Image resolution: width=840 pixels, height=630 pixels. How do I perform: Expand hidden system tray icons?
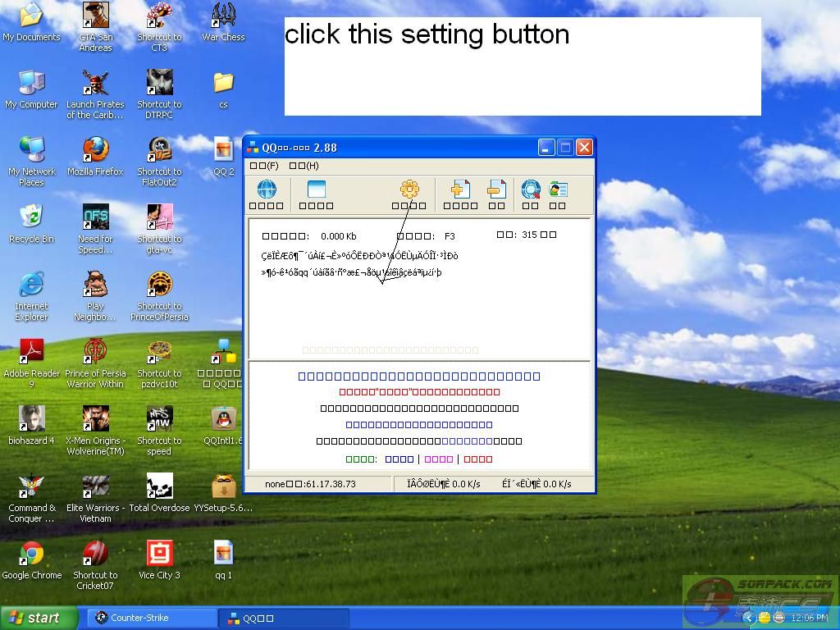coord(748,619)
